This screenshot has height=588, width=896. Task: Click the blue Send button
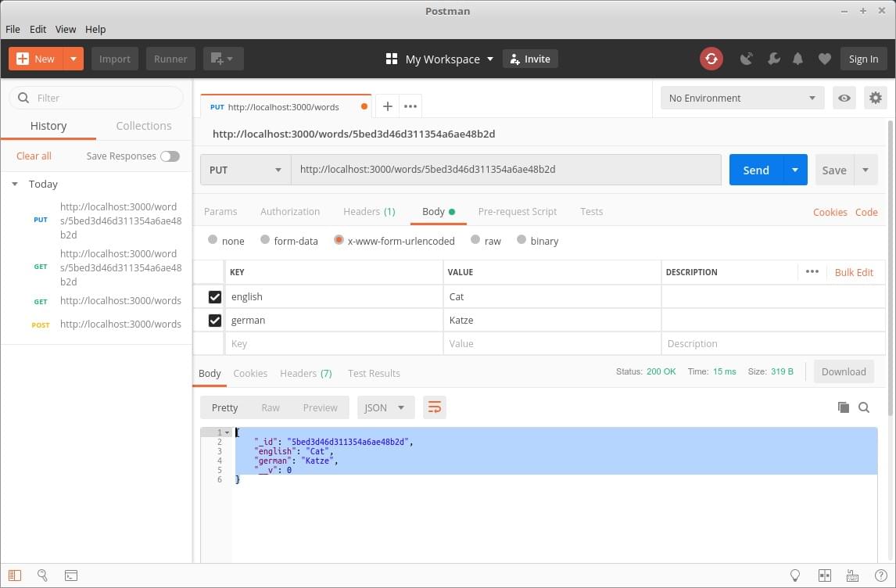pos(755,170)
